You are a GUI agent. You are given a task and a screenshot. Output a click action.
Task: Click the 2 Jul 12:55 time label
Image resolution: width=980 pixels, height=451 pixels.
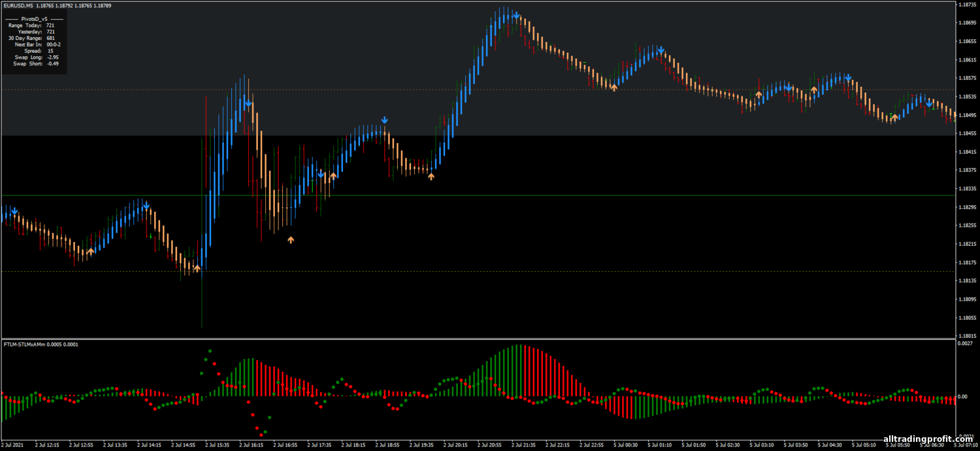click(x=81, y=445)
